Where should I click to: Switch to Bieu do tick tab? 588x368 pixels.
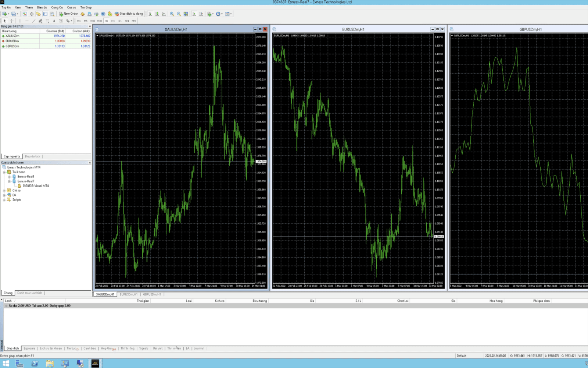coord(32,156)
